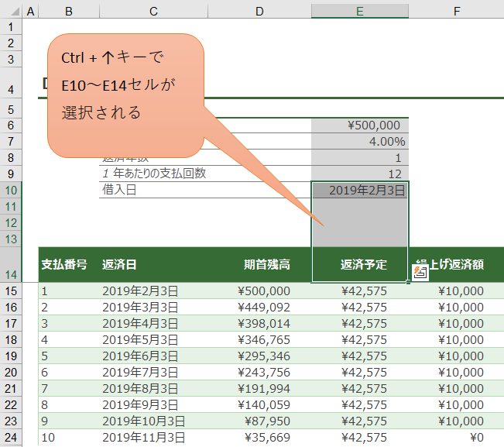Click the ¥87,950 balance cell
The width and height of the screenshot is (504, 447).
(x=259, y=421)
